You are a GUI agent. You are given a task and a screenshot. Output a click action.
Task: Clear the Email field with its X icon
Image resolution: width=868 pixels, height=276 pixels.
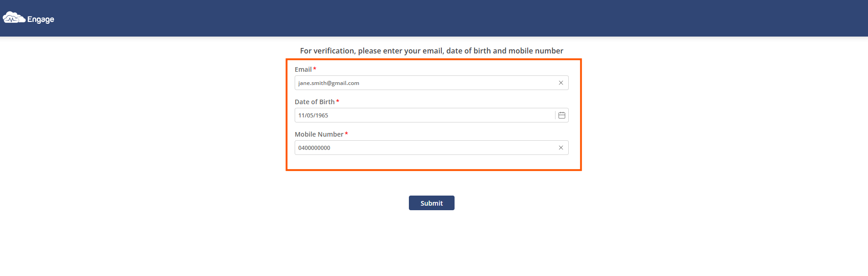pos(561,83)
